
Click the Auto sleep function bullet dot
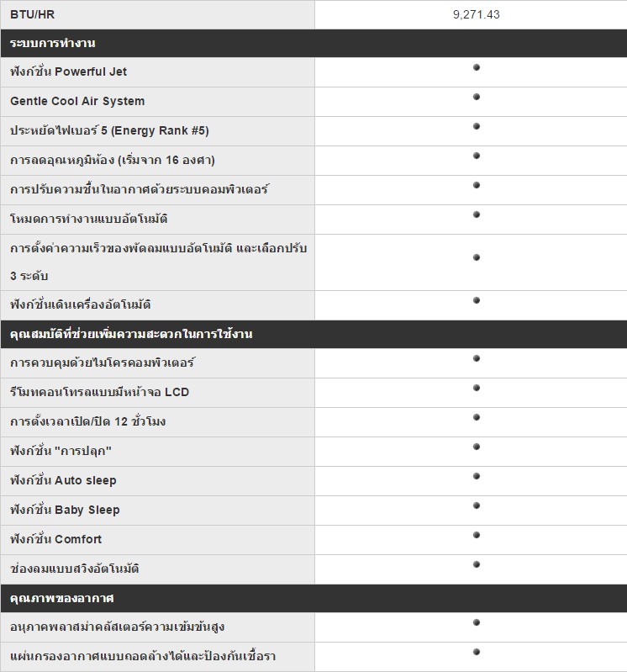[477, 476]
